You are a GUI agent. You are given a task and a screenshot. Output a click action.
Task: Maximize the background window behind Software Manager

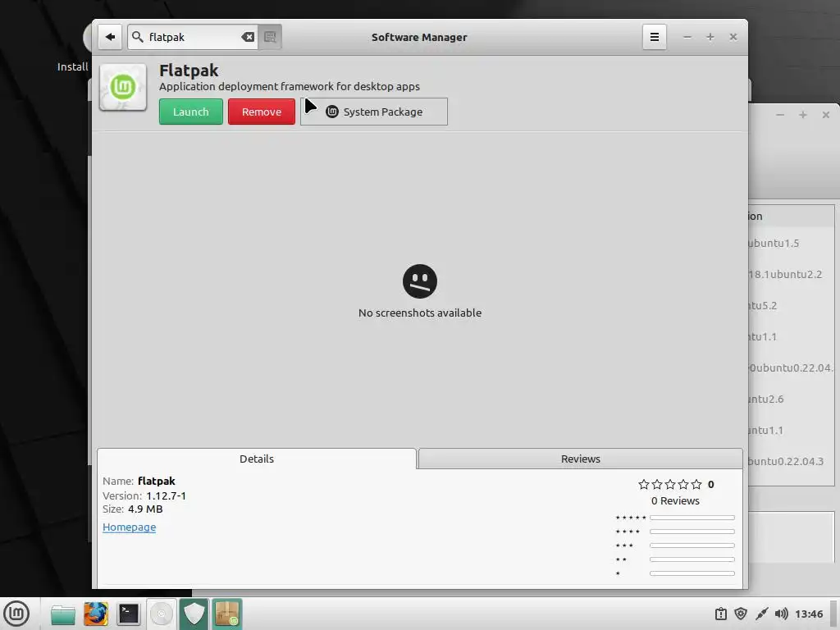[x=803, y=115]
